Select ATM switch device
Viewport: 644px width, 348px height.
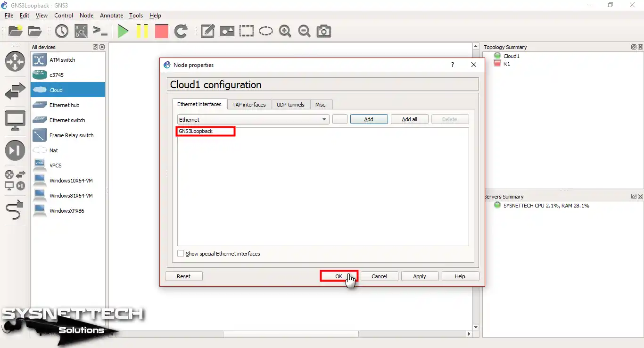pyautogui.click(x=68, y=60)
